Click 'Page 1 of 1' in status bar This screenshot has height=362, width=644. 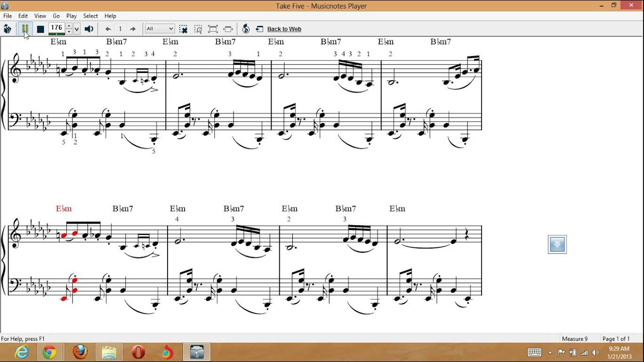point(616,339)
